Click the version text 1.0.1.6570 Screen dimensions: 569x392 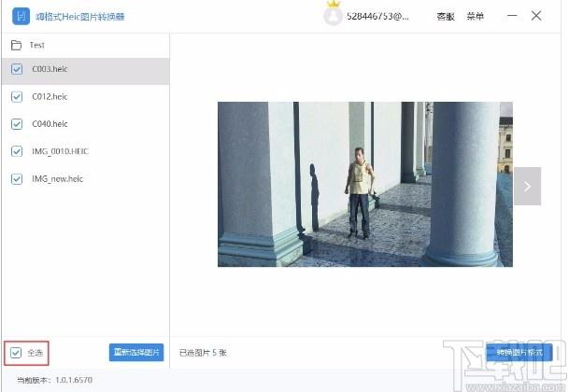coord(74,380)
